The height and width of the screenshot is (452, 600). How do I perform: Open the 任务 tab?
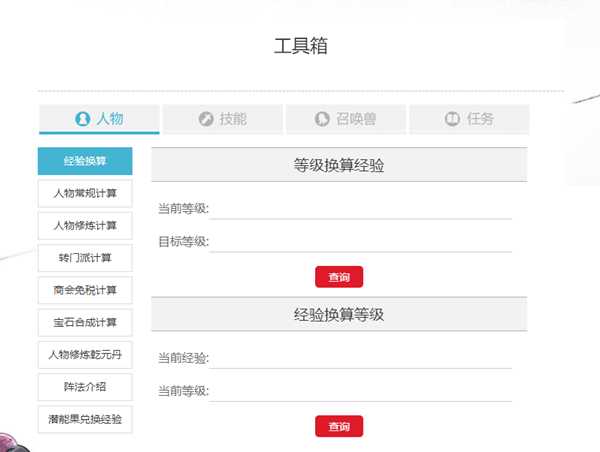[x=470, y=119]
